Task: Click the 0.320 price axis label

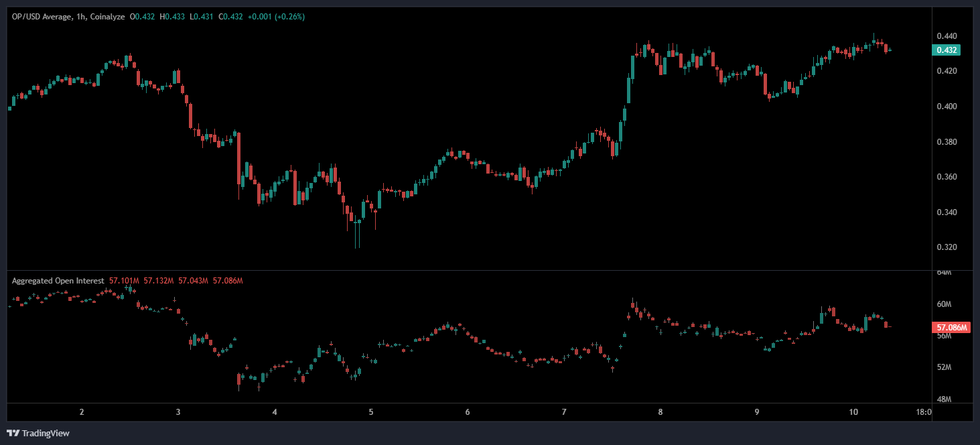Action: click(945, 248)
